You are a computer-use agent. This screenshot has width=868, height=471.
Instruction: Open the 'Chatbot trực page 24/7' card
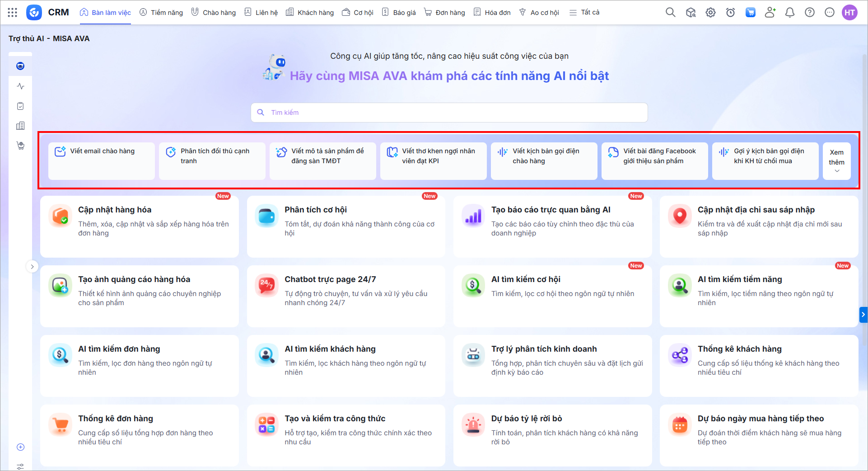click(x=345, y=296)
